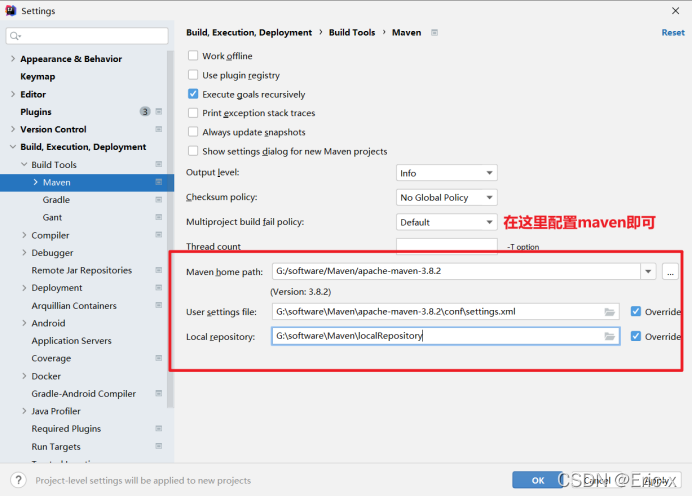Open help with the question mark icon
This screenshot has height=497, width=692.
(x=19, y=480)
